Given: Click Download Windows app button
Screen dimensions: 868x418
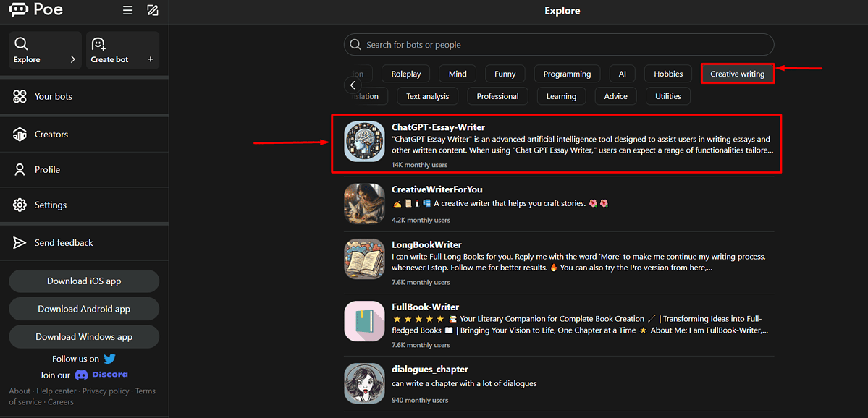Looking at the screenshot, I should [84, 336].
